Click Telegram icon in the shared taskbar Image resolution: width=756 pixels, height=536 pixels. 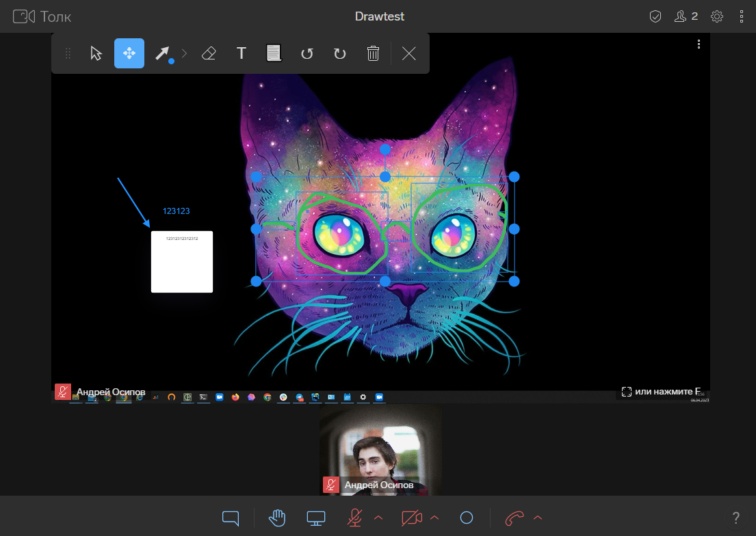[x=300, y=397]
